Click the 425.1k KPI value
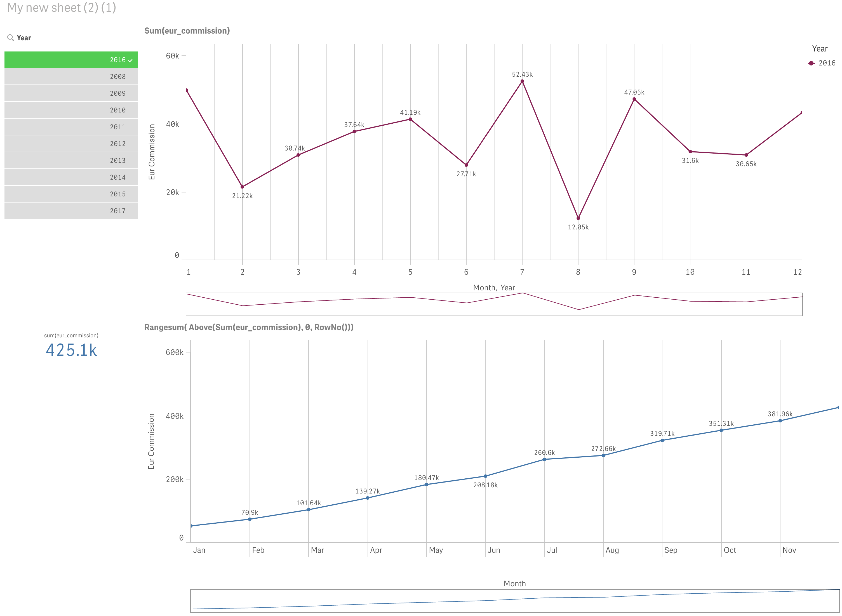Image resolution: width=842 pixels, height=616 pixels. pyautogui.click(x=71, y=350)
